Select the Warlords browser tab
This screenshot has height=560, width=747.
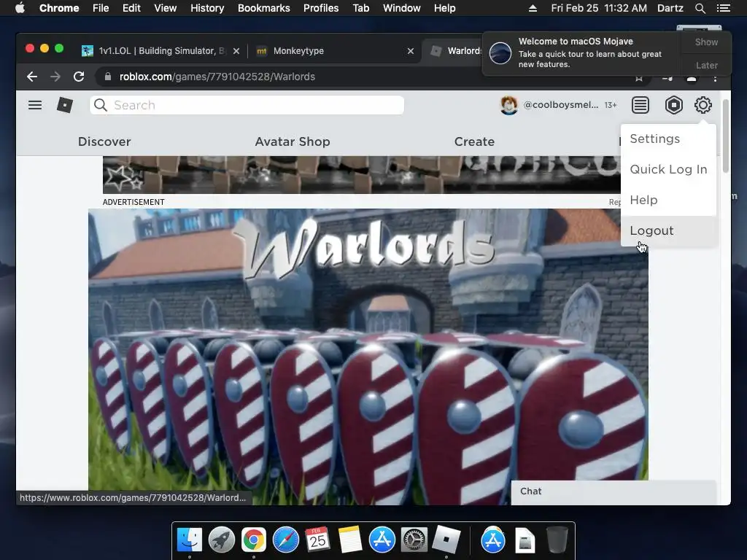tap(454, 51)
